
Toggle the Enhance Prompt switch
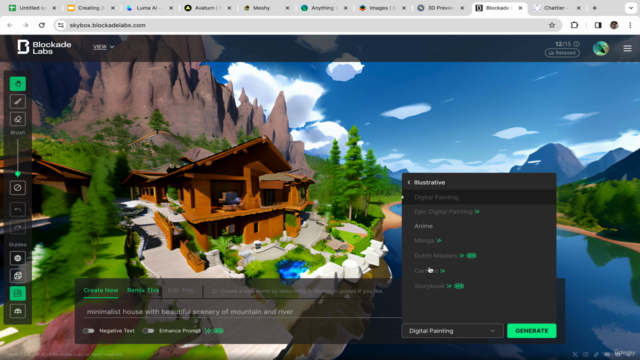148,331
